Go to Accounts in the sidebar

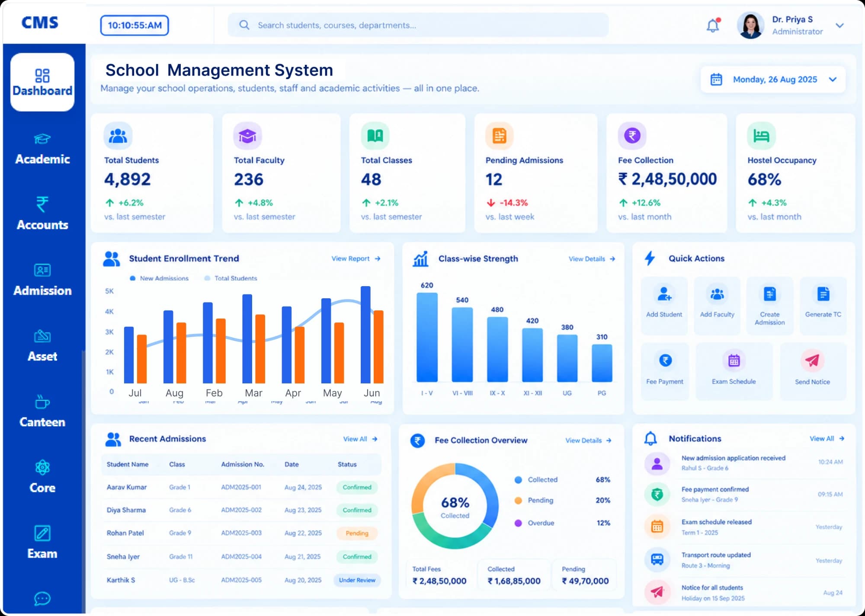42,214
